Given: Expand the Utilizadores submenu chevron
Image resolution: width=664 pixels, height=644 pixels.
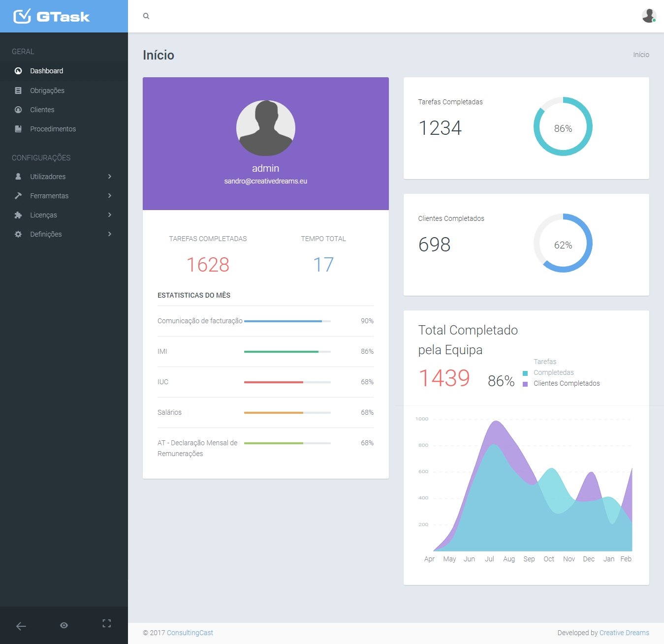Looking at the screenshot, I should (110, 177).
